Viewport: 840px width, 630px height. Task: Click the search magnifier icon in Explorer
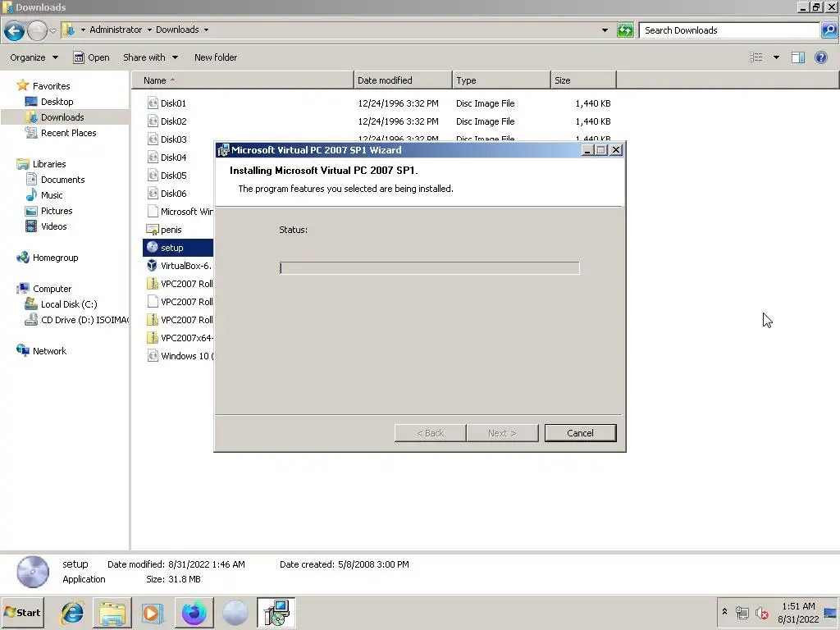(829, 30)
